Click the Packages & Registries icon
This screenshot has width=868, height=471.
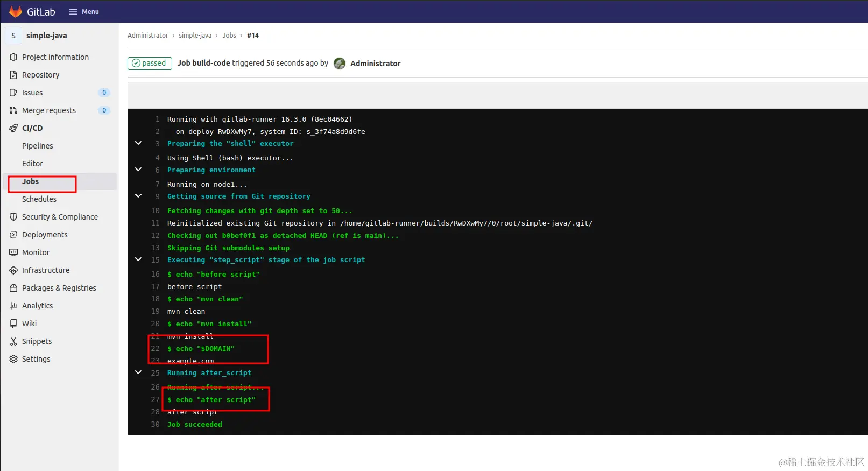[x=13, y=288]
